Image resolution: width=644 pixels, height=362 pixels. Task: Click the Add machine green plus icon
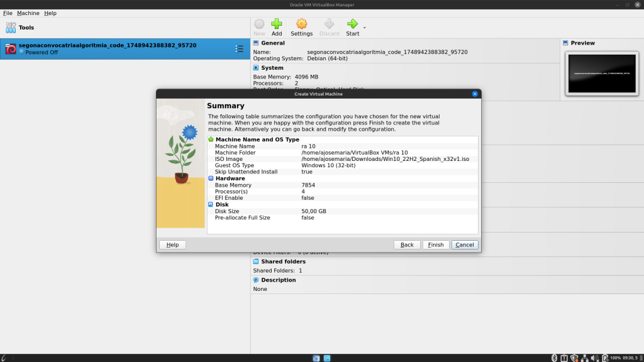[277, 28]
